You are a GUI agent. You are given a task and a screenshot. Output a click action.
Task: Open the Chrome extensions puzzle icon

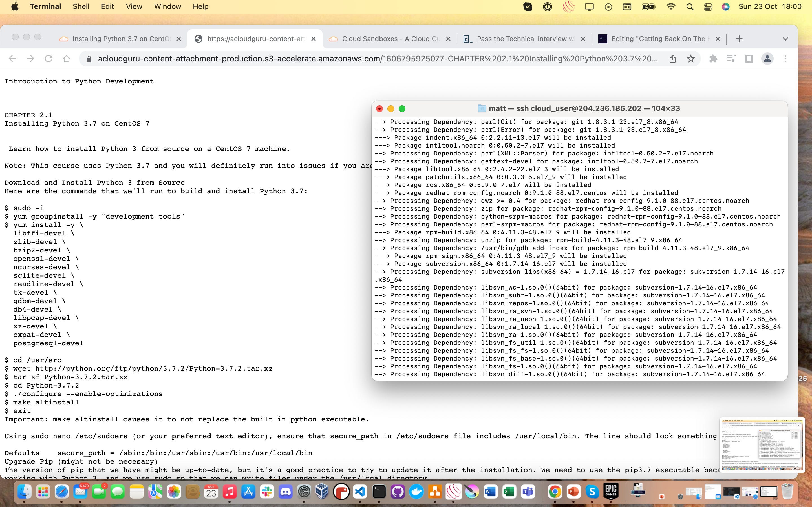coord(713,59)
